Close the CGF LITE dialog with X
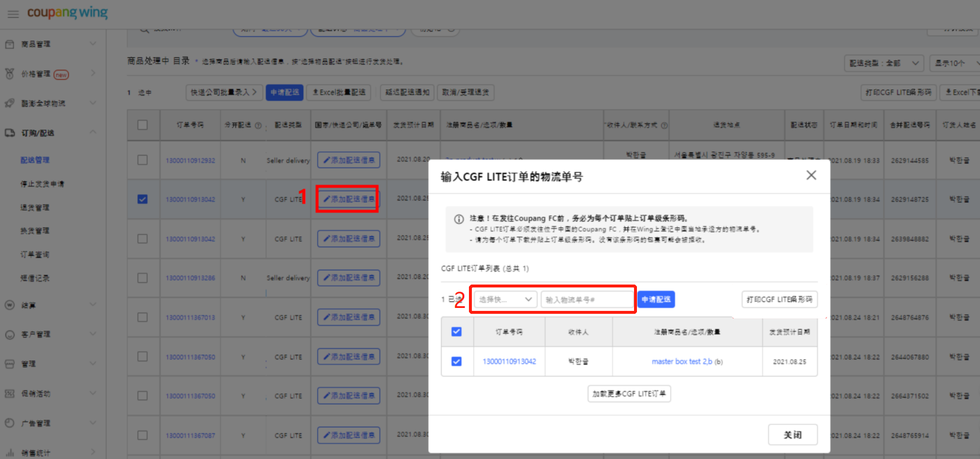The image size is (980, 459). coord(811,175)
